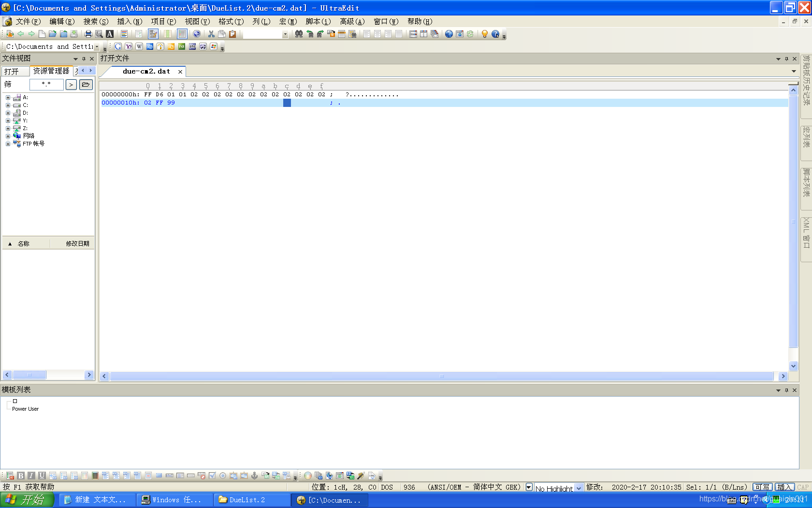
Task: Click the PHP toolbar icon
Action: (x=192, y=46)
